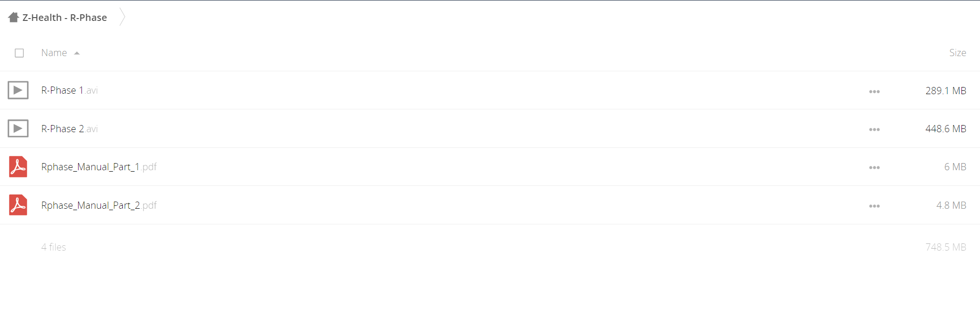The image size is (980, 310).
Task: Click the PDF icon for Rphase_Manual_Part_1
Action: [18, 167]
